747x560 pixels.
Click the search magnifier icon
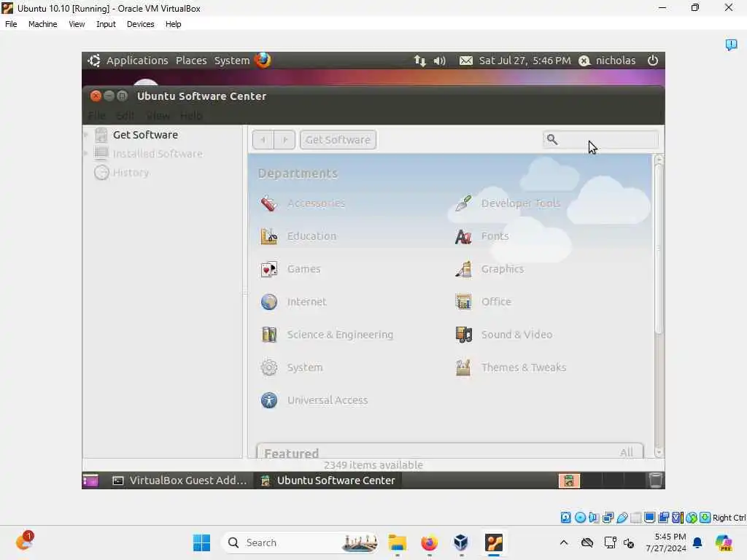[551, 139]
